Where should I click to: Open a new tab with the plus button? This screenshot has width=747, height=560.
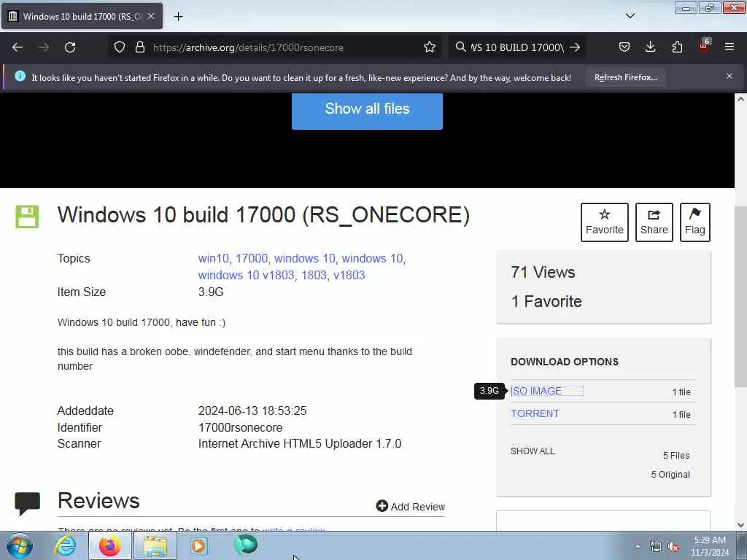pos(178,17)
